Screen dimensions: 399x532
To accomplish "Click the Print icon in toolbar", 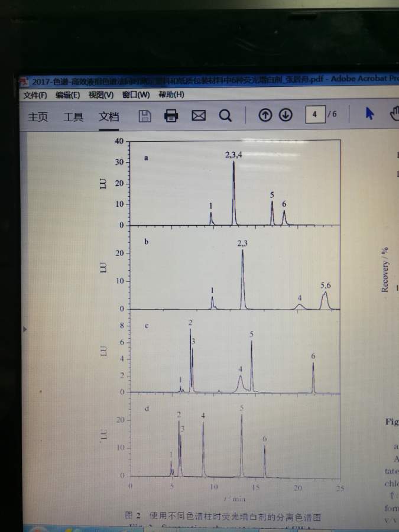I will pyautogui.click(x=171, y=115).
